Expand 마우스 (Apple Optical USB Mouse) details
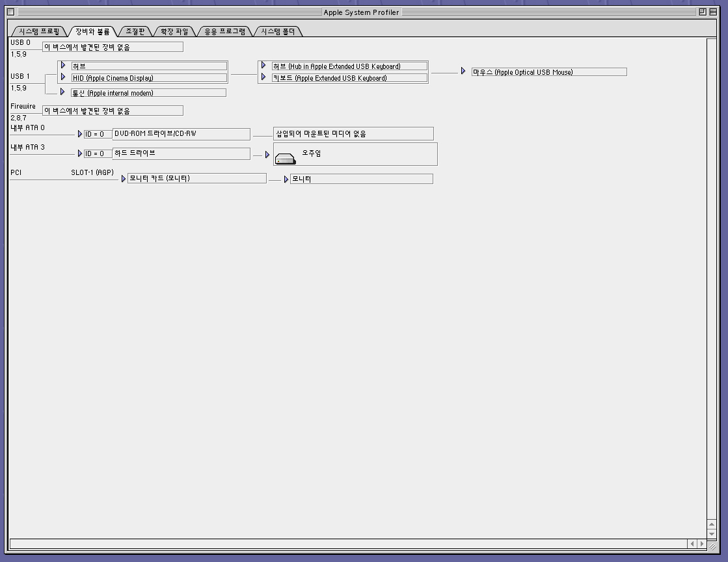This screenshot has height=562, width=728. click(x=463, y=72)
